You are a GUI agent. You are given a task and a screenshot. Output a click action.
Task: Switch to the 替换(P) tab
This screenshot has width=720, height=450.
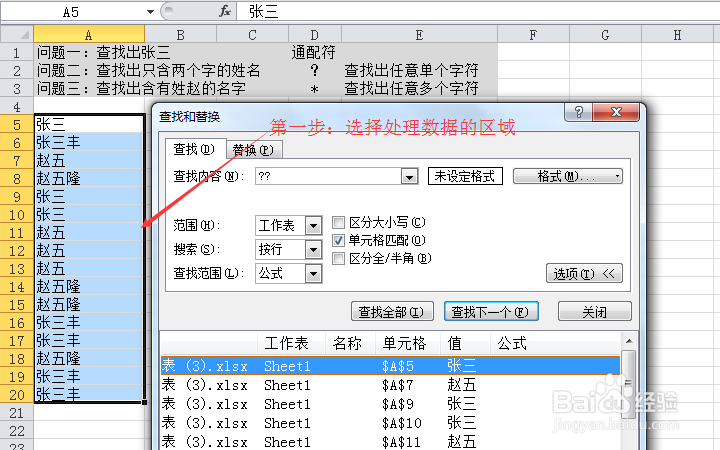(253, 150)
